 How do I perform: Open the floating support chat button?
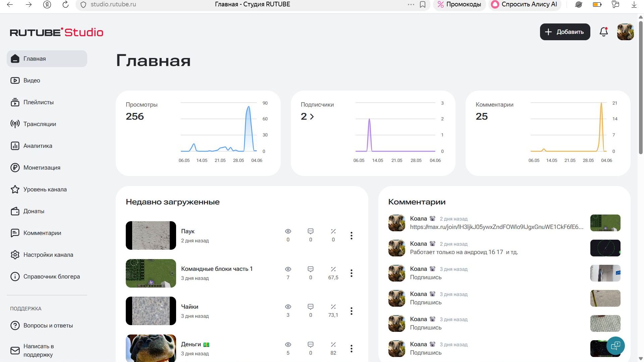(615, 346)
